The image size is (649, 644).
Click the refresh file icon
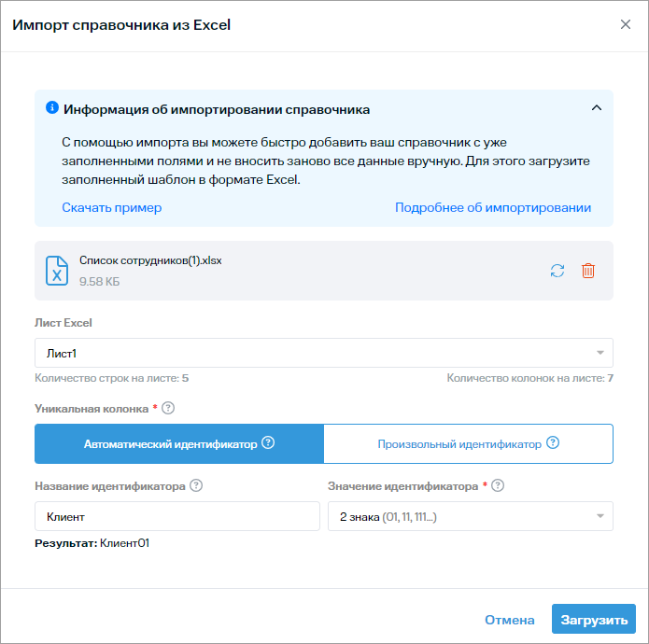coord(557,271)
